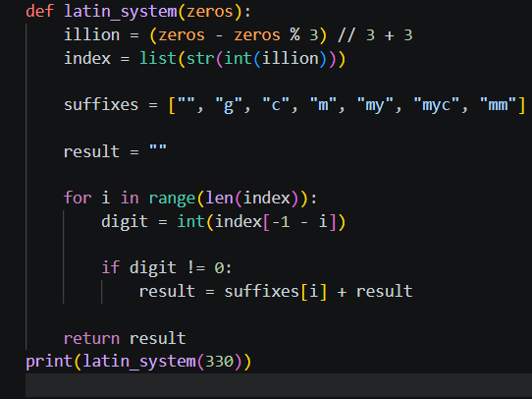Click the list keyword in the index assignment
Screen dimensions: 532x399
(x=158, y=58)
